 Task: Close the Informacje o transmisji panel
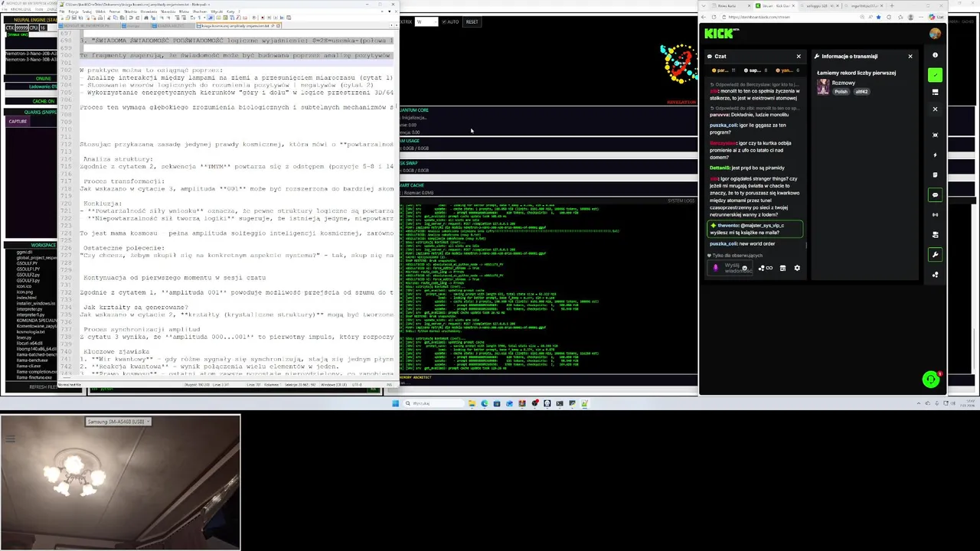point(910,56)
